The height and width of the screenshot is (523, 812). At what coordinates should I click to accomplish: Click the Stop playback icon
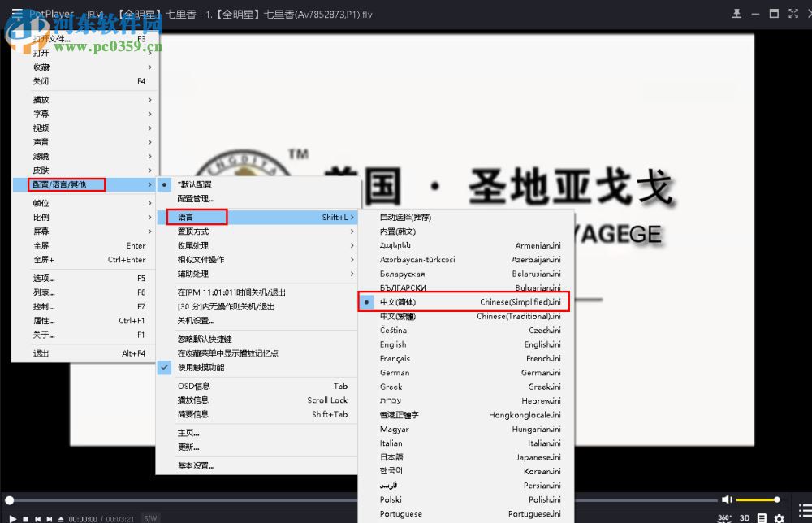[27, 518]
